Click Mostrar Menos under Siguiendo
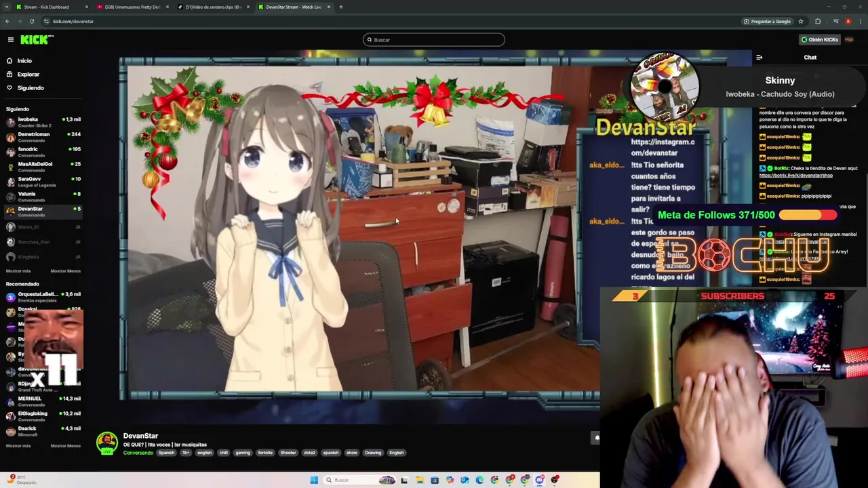Viewport: 868px width, 488px height. click(x=66, y=271)
